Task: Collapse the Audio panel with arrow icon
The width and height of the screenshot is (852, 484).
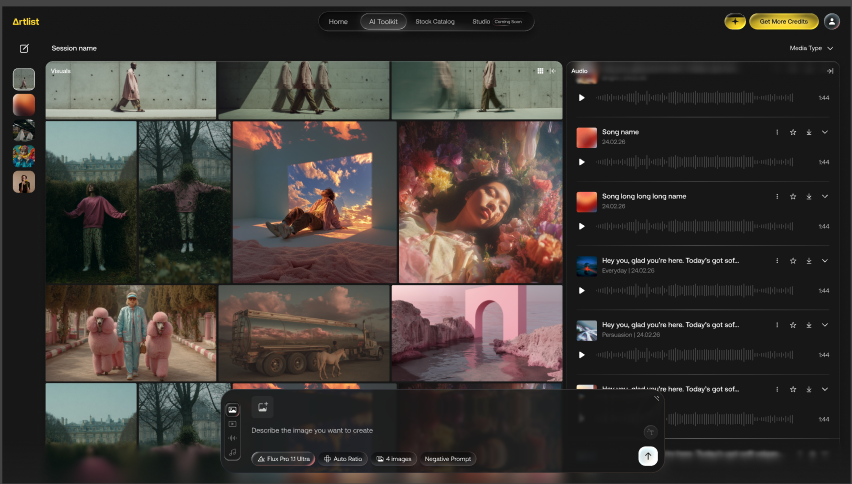Action: point(829,71)
